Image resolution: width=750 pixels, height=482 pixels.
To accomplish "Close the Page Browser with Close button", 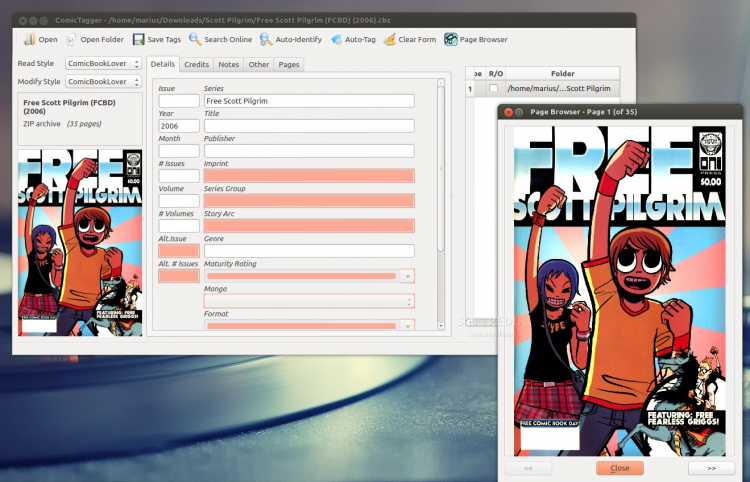I will [x=620, y=468].
